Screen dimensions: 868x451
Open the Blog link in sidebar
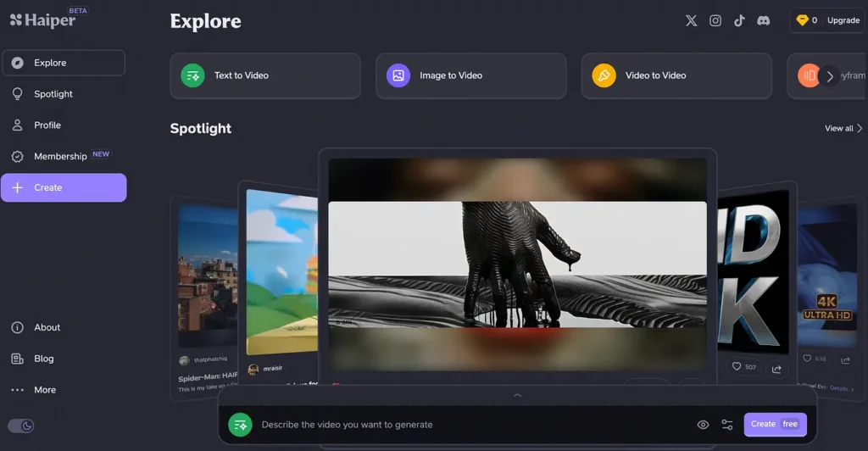click(64, 359)
